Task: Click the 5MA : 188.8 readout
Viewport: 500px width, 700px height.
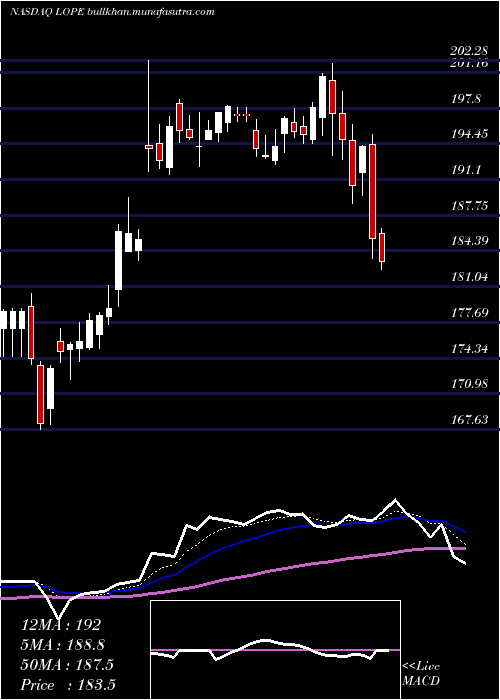Action: coord(63,645)
